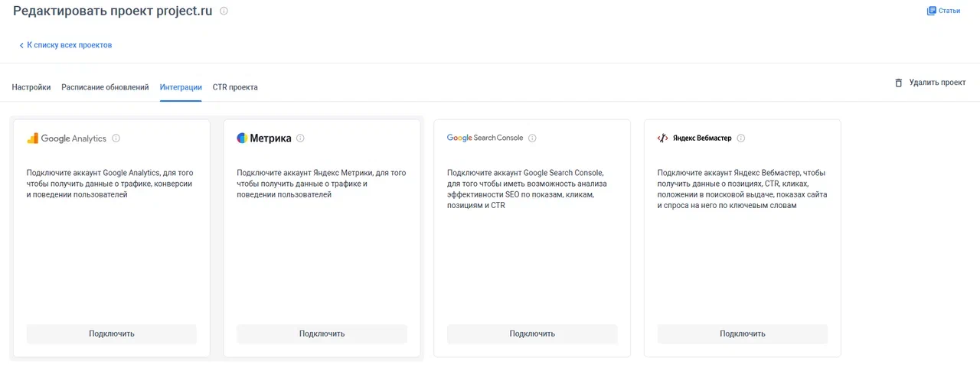980x371 pixels.
Task: Click the info icon beside Google Analytics
Action: [116, 138]
